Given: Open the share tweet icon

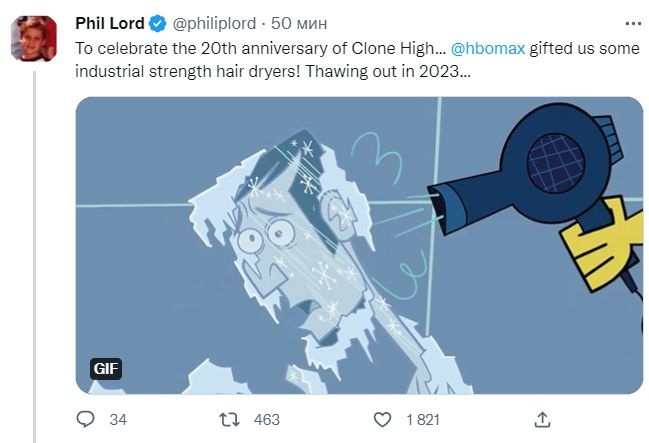Looking at the screenshot, I should tap(543, 419).
